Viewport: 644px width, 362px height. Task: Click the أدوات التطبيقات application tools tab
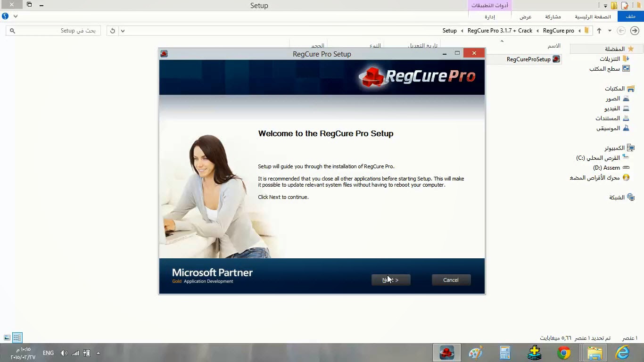tap(490, 5)
